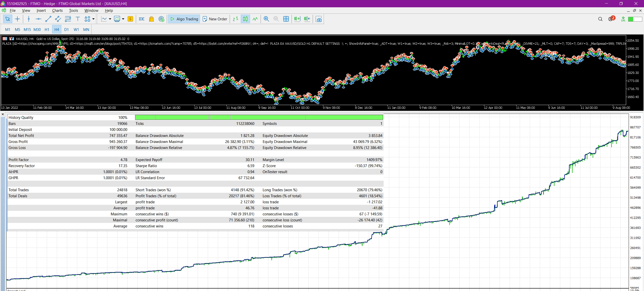Open the Tools menu
Viewport: 644px width, 291px height.
point(73,10)
